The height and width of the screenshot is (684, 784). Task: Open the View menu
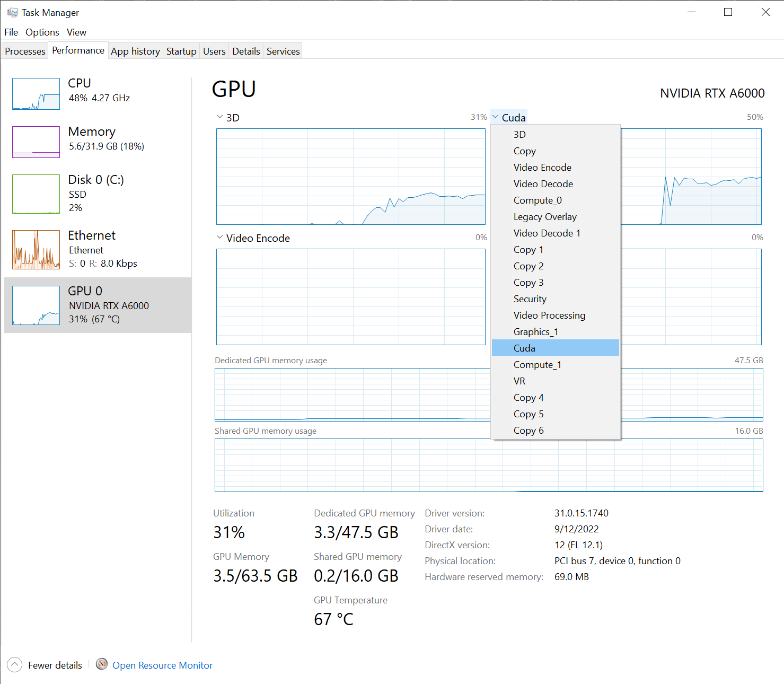coord(76,32)
